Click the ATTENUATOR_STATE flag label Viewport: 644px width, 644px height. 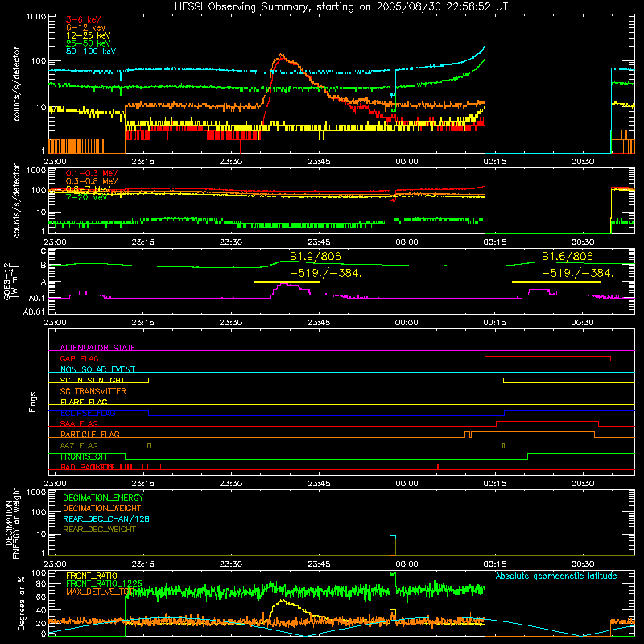(x=97, y=348)
